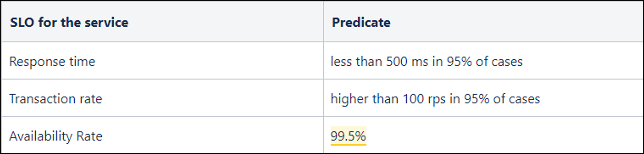Click "of cases" in the Transaction rate predicate

517,99
